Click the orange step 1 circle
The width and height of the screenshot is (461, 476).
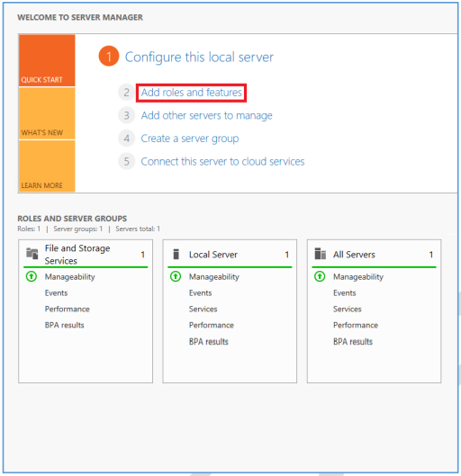pos(109,56)
